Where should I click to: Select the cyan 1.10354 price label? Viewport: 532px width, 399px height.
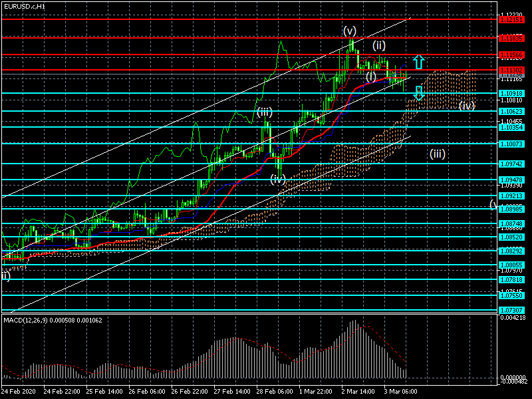click(511, 127)
